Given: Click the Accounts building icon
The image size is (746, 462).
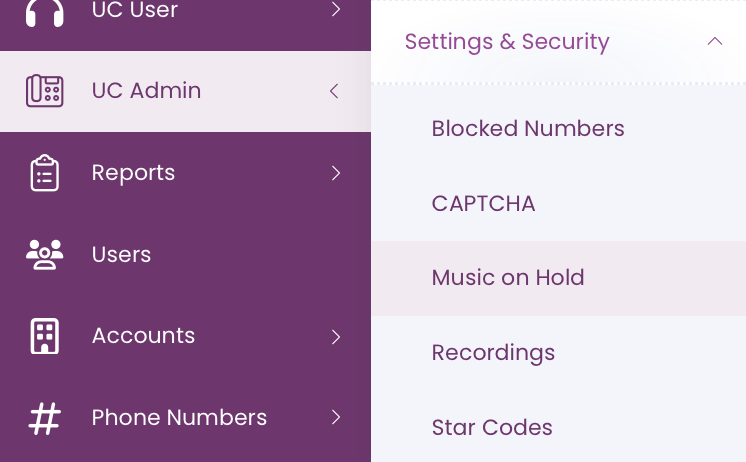Looking at the screenshot, I should click(x=45, y=336).
